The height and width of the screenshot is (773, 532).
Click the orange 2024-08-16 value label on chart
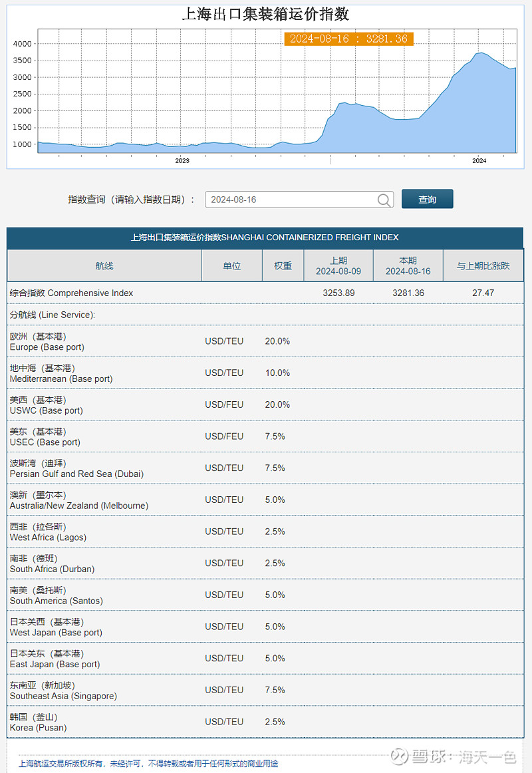pos(348,39)
